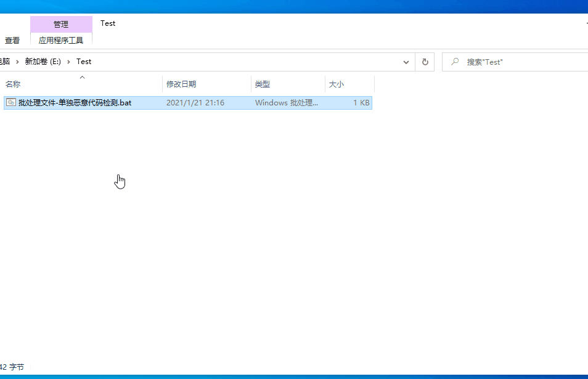
Task: Select the 应用程序工具 tab
Action: click(x=61, y=39)
